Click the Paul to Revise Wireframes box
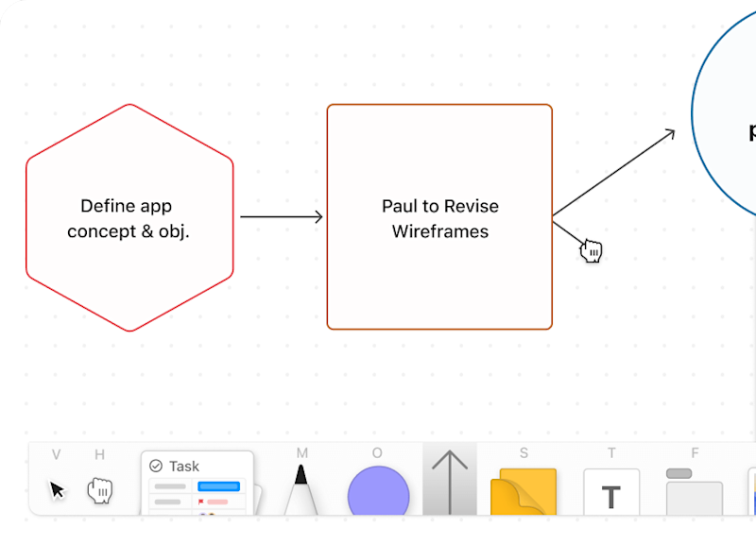 pyautogui.click(x=439, y=217)
